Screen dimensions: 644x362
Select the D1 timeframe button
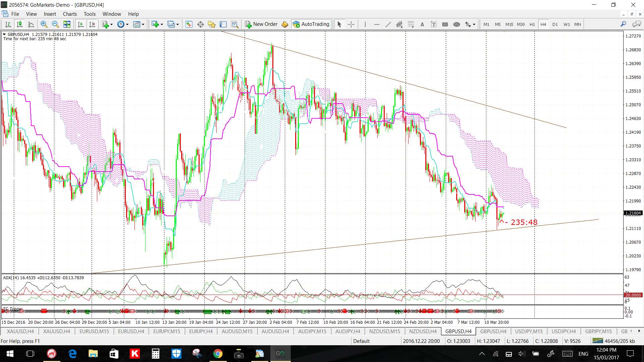pyautogui.click(x=555, y=24)
